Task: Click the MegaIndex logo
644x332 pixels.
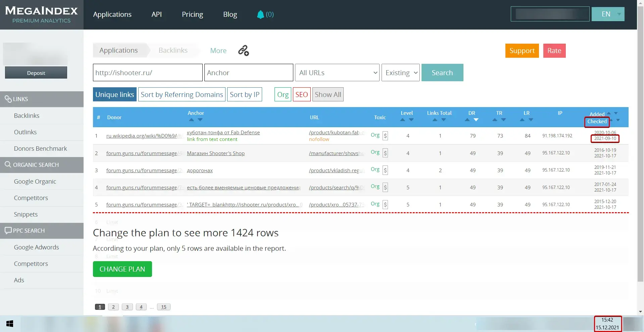Action: point(42,14)
